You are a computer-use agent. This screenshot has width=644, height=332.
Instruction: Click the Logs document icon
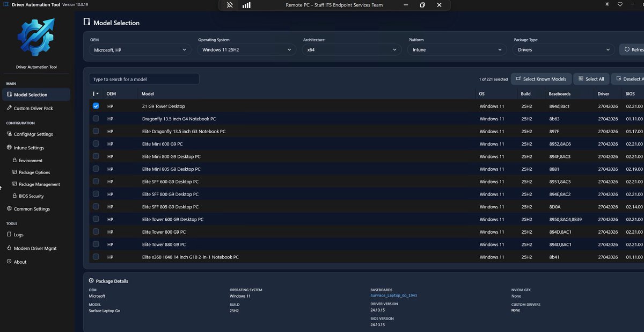[x=9, y=234]
